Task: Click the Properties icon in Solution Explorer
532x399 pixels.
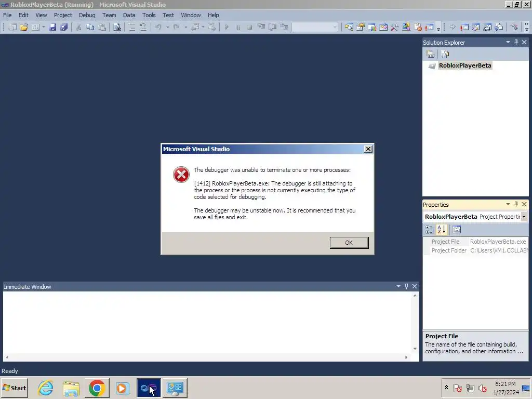Action: 430,54
